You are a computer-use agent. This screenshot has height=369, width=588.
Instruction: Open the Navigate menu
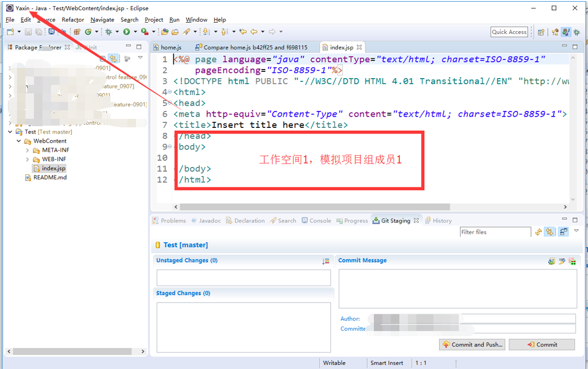click(x=103, y=19)
